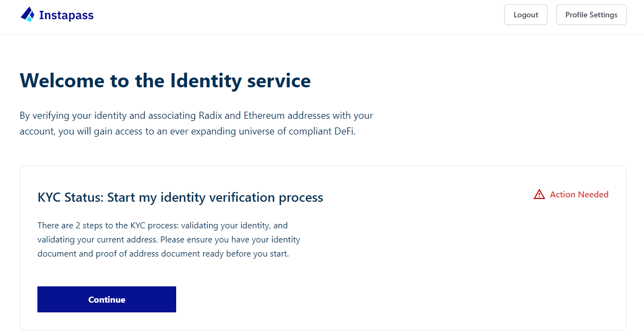Click the "account, you will gain access" line
644x333 pixels.
(x=82, y=132)
